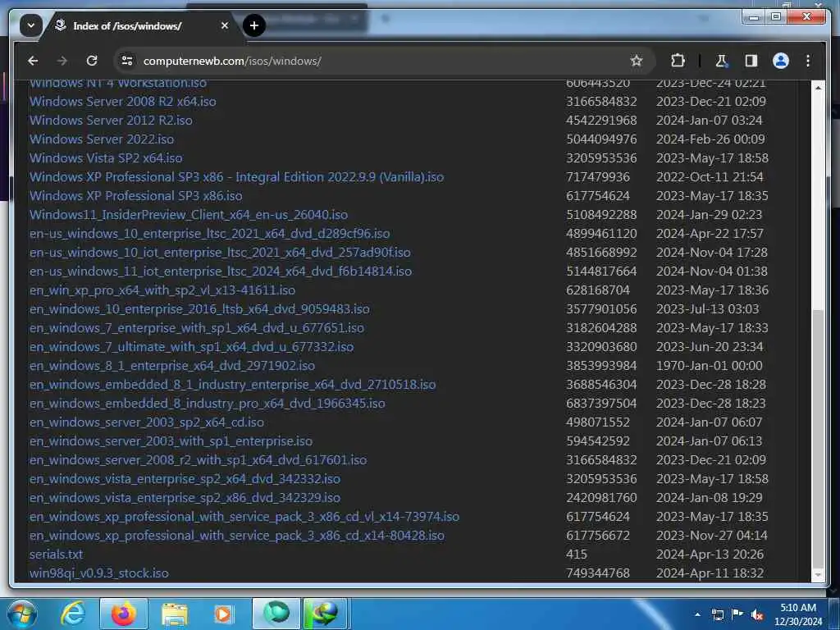Open the profile avatar menu
840x630 pixels.
pos(781,61)
